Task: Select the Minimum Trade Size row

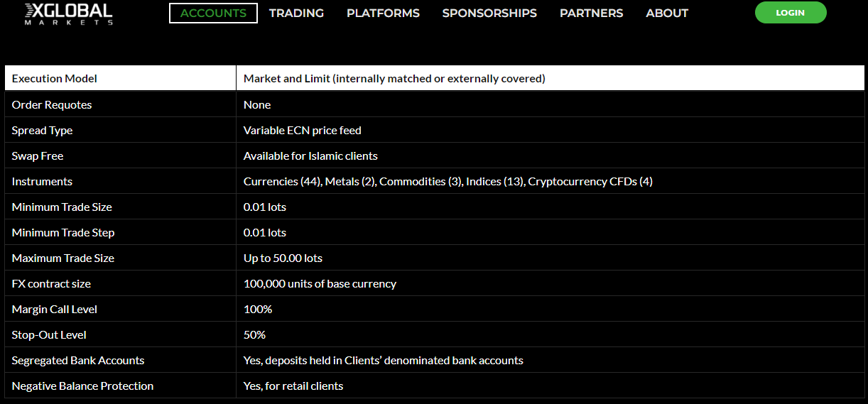Action: coord(434,207)
